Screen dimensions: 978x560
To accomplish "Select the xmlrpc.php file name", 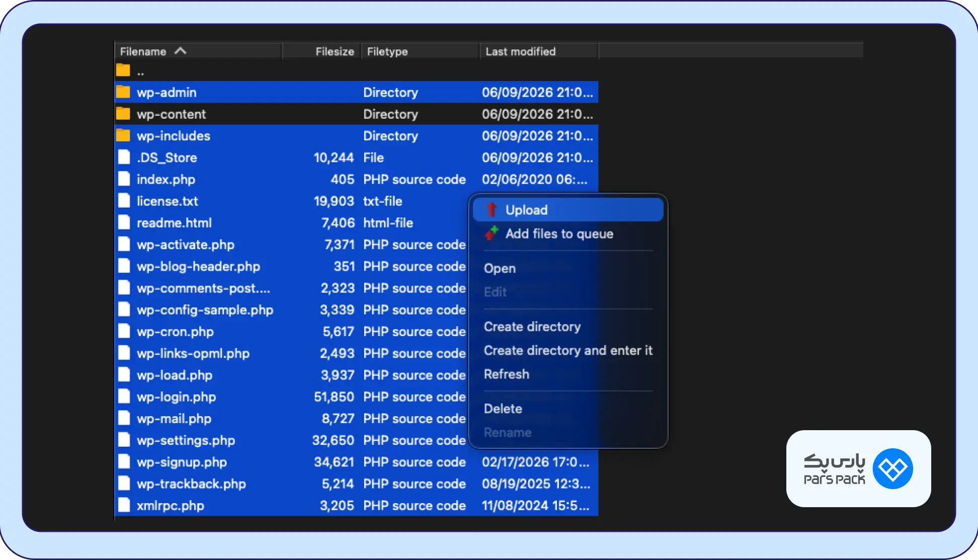I will [171, 505].
